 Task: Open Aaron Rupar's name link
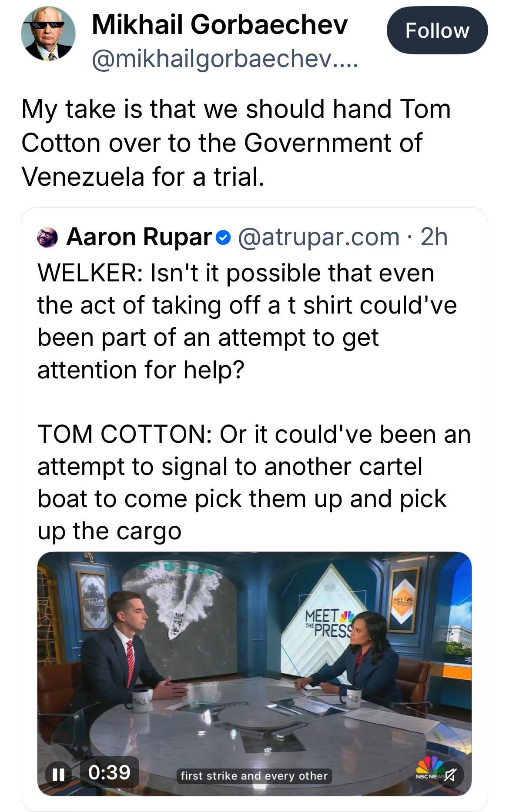pyautogui.click(x=138, y=237)
